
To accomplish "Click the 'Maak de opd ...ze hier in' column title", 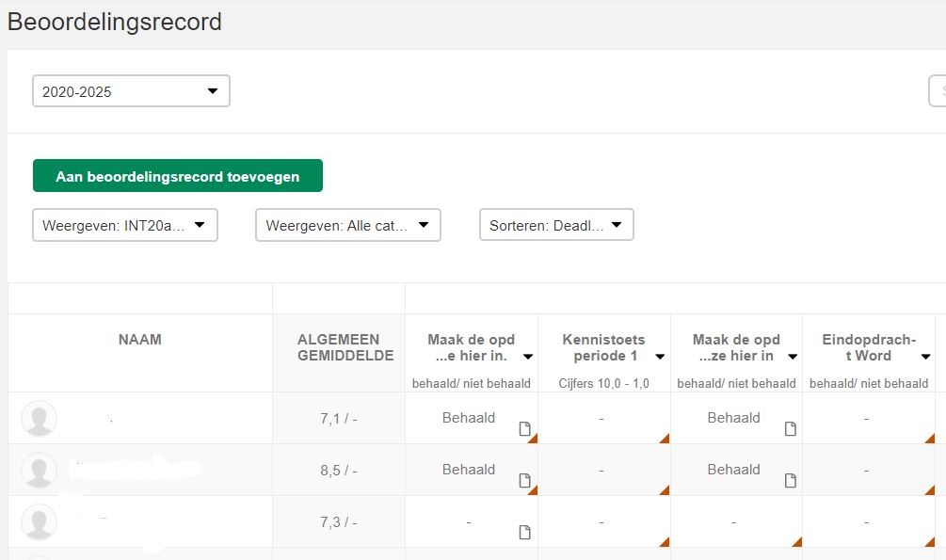I will tap(736, 347).
